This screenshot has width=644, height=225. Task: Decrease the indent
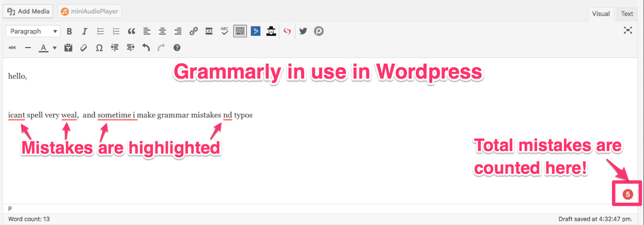point(115,48)
